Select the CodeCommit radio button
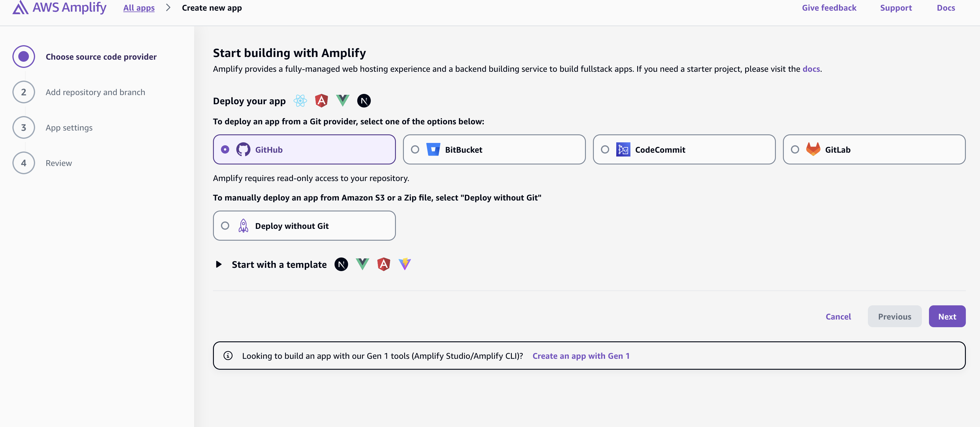980x427 pixels. pyautogui.click(x=605, y=150)
